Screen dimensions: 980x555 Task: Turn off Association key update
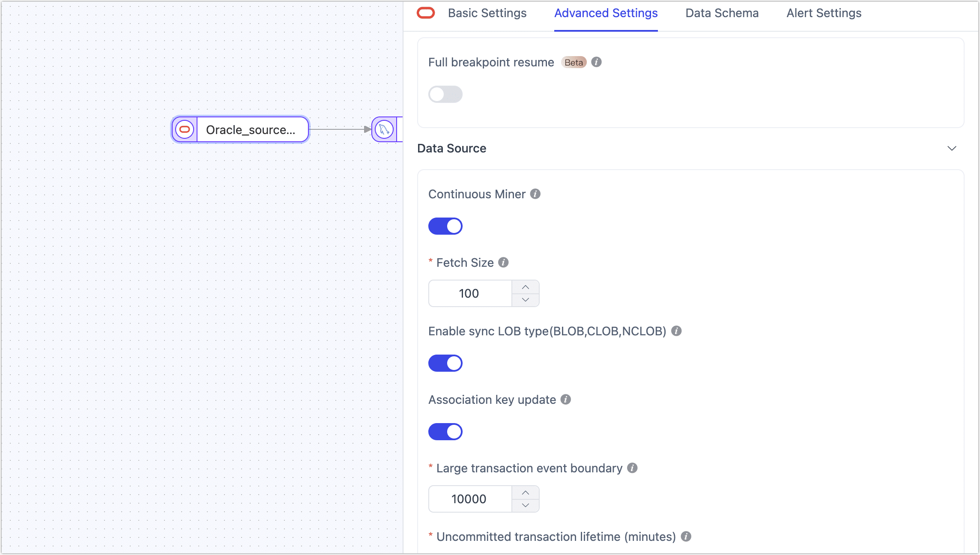445,431
